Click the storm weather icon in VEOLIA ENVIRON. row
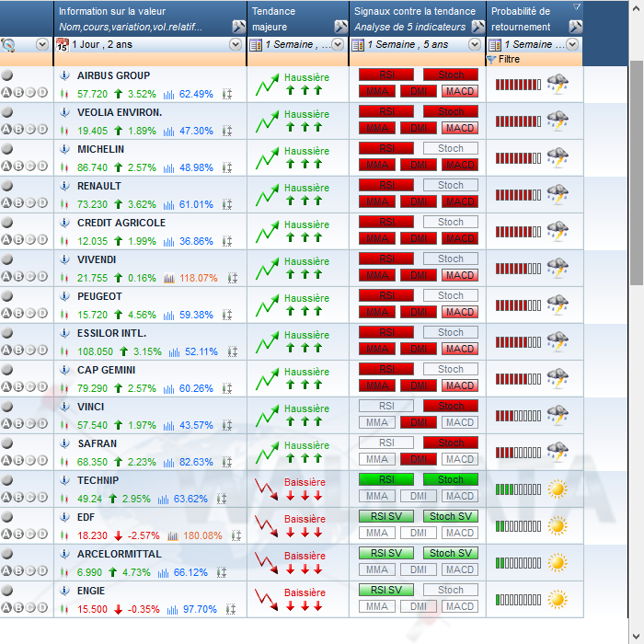644x644 pixels. tap(558, 121)
